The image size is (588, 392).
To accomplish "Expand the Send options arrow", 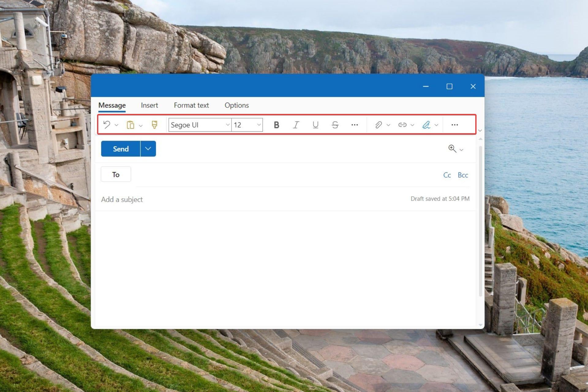I will [148, 149].
